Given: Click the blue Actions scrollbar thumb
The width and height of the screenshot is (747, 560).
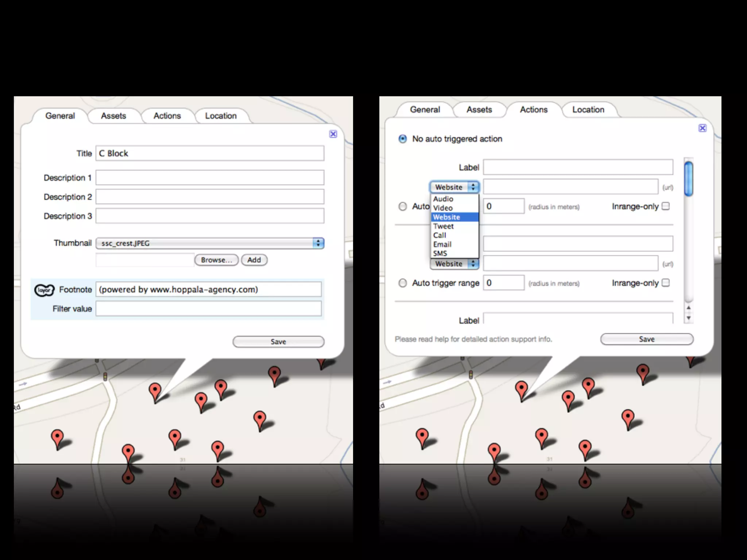Looking at the screenshot, I should (688, 179).
